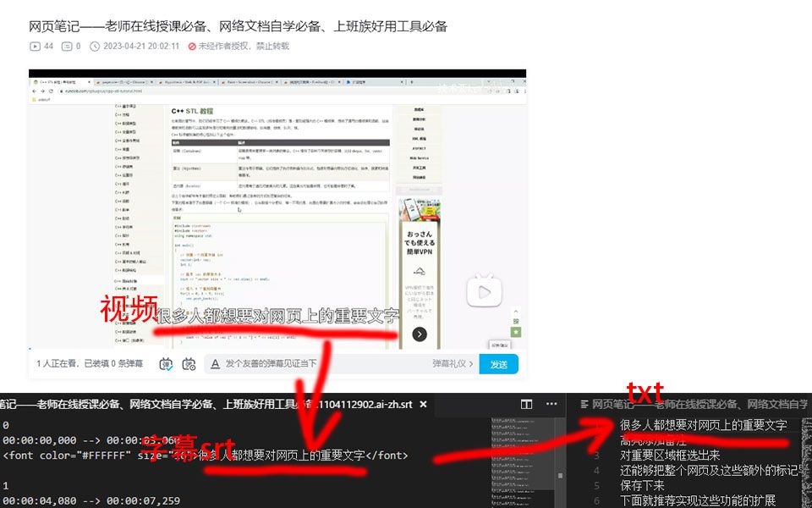Click the blue 发送 send button
Viewport: 812px width, 508px height.
click(x=497, y=363)
